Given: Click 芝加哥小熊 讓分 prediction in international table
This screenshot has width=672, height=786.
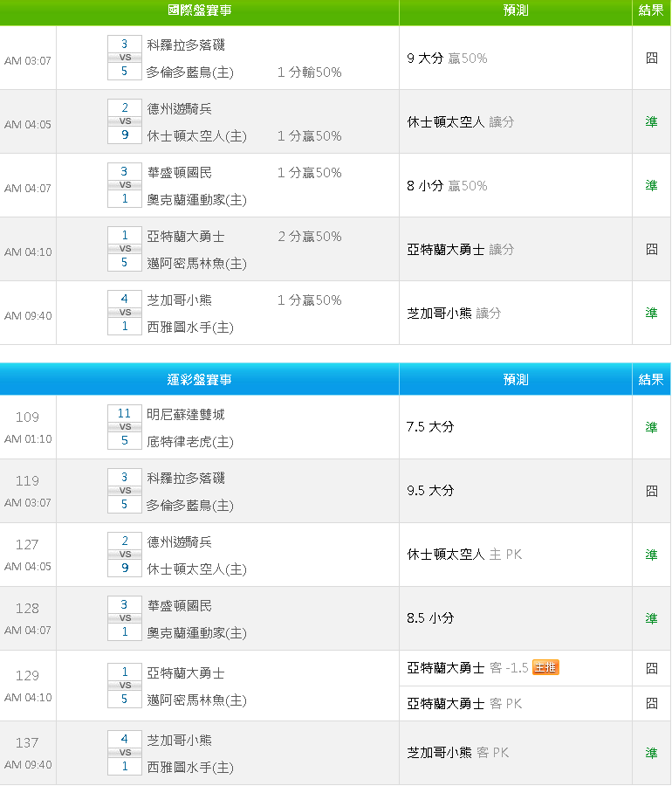Looking at the screenshot, I should click(x=454, y=313).
